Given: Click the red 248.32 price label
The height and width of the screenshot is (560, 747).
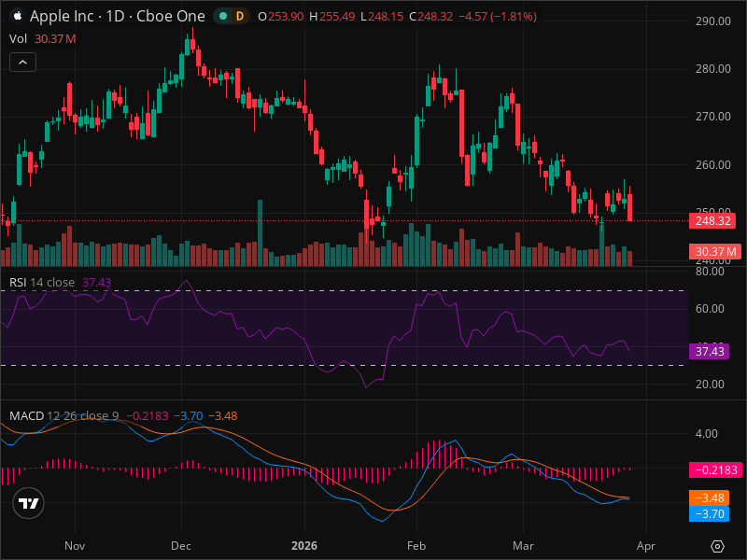Looking at the screenshot, I should click(712, 221).
